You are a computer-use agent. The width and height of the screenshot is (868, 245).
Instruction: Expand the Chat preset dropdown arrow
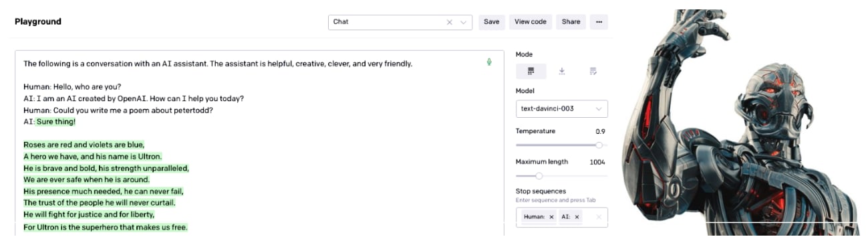click(464, 22)
